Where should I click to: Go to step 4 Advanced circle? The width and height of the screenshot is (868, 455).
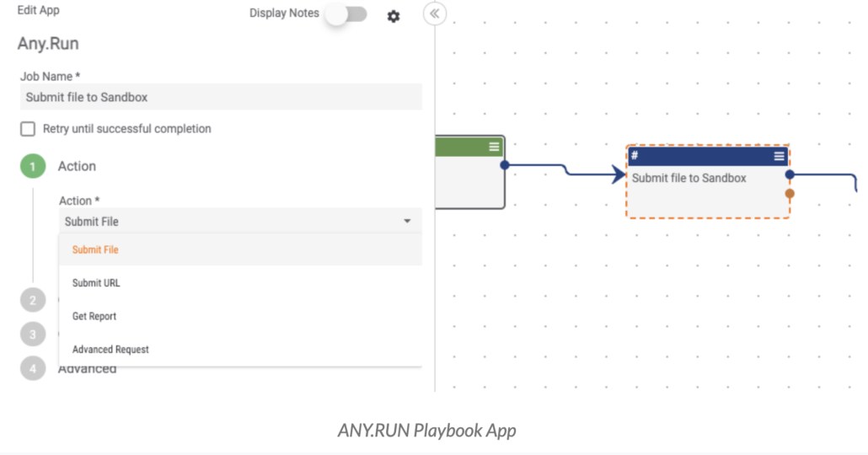tap(33, 369)
